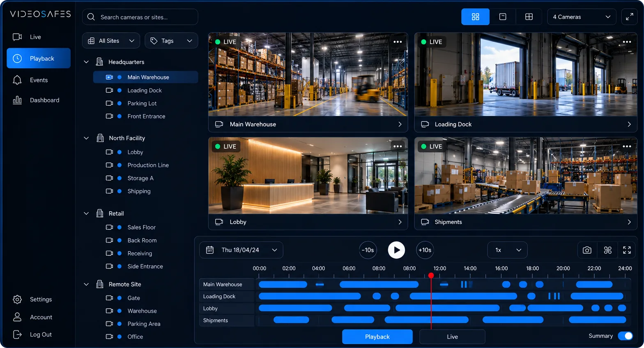Collapse the North Facility group
The width and height of the screenshot is (644, 348).
click(x=86, y=138)
